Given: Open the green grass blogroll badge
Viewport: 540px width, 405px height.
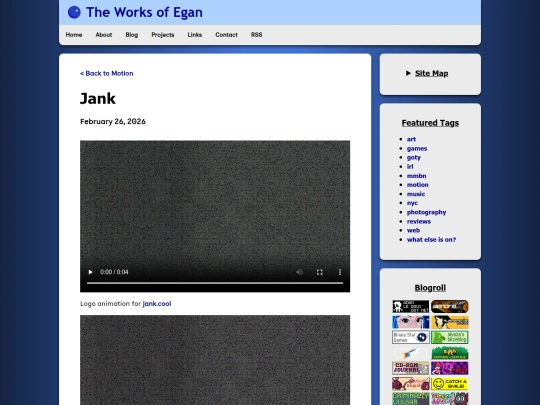Looking at the screenshot, I should pyautogui.click(x=449, y=353).
